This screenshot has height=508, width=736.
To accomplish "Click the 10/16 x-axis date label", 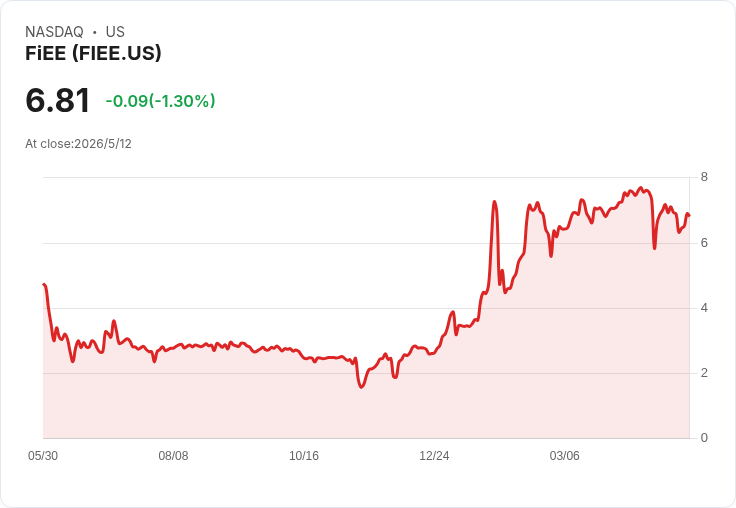I will 304,455.
